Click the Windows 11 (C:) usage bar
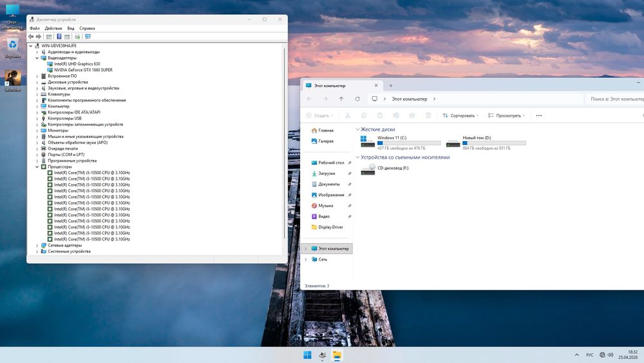The width and height of the screenshot is (644, 363). (x=409, y=143)
